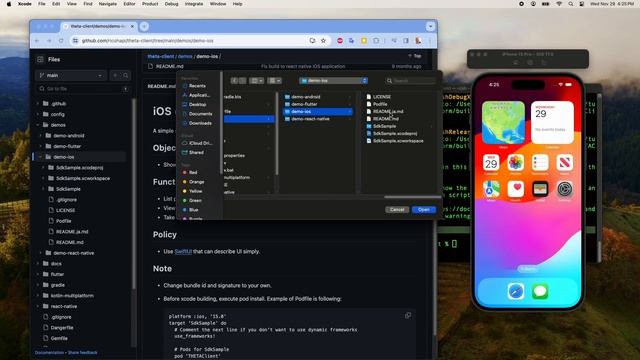Click the simulator Home button in its toolbar
The width and height of the screenshot is (640, 360).
pos(516,62)
